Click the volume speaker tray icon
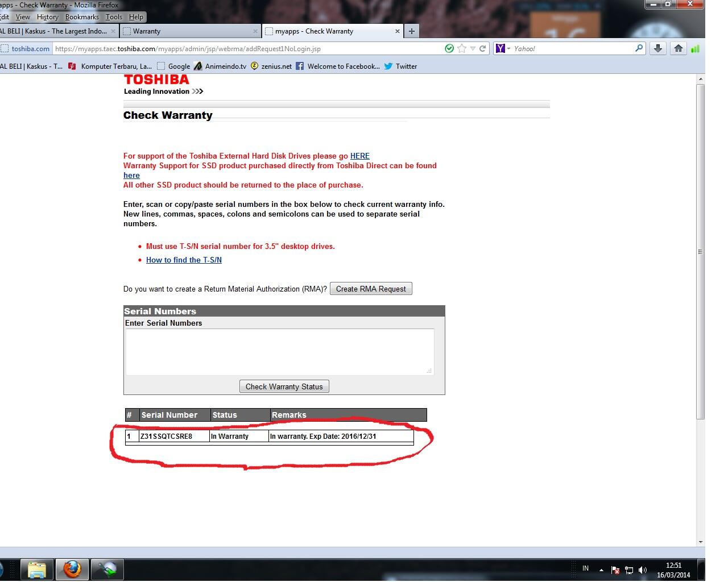Image resolution: width=728 pixels, height=582 pixels. coord(643,569)
